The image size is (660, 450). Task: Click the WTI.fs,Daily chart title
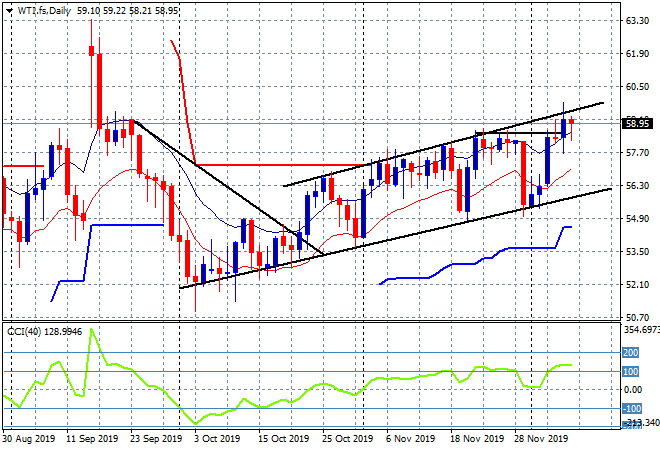pos(44,11)
